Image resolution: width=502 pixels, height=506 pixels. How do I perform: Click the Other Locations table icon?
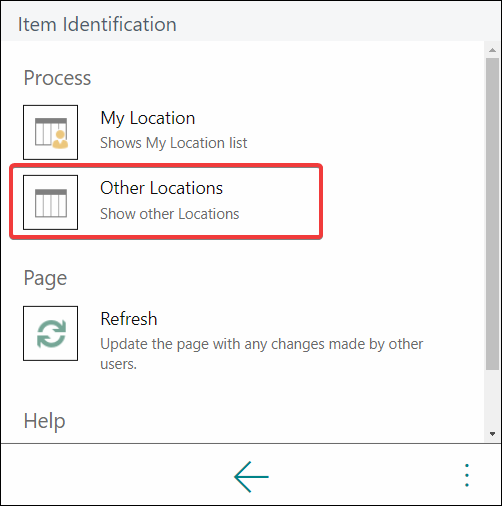[x=50, y=202]
